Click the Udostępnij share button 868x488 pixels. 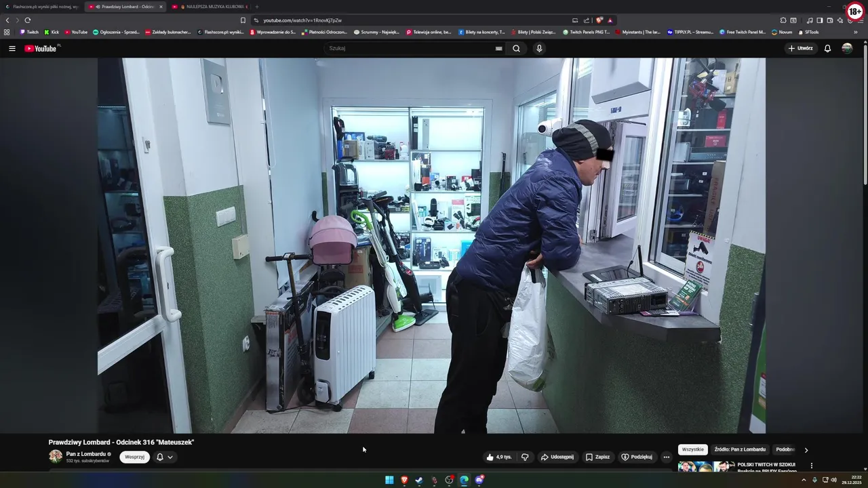557,457
